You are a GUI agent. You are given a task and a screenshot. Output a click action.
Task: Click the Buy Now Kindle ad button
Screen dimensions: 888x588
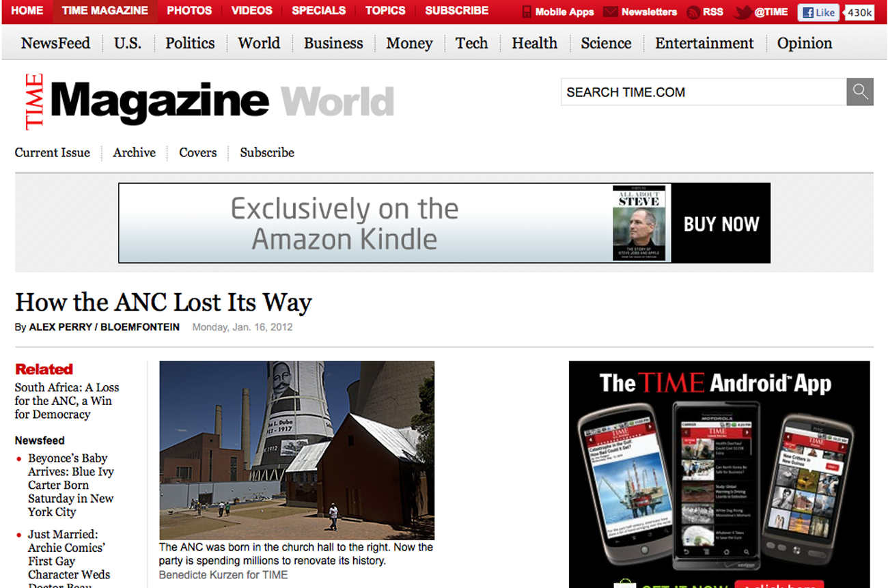click(x=721, y=223)
